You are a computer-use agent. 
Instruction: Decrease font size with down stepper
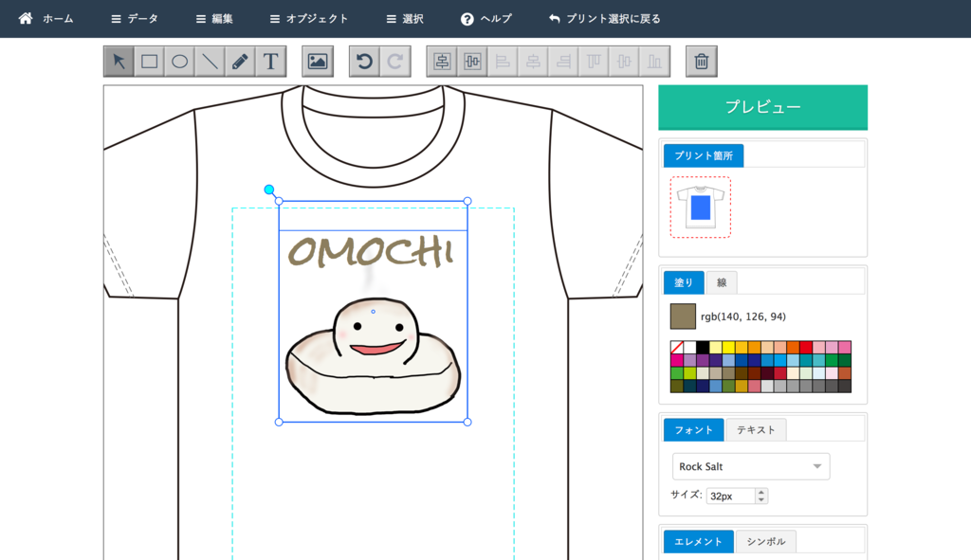pos(761,499)
